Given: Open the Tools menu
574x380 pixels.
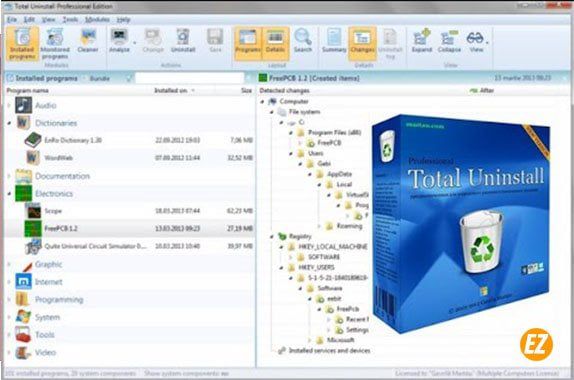Looking at the screenshot, I should (70, 19).
